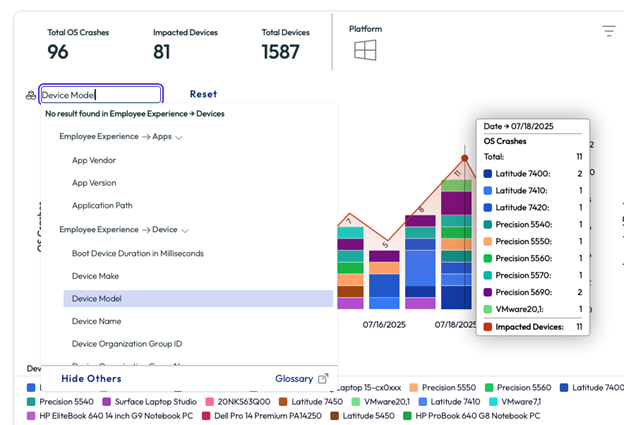
Task: Toggle Latitude 7410 legend entry
Action: click(x=449, y=402)
